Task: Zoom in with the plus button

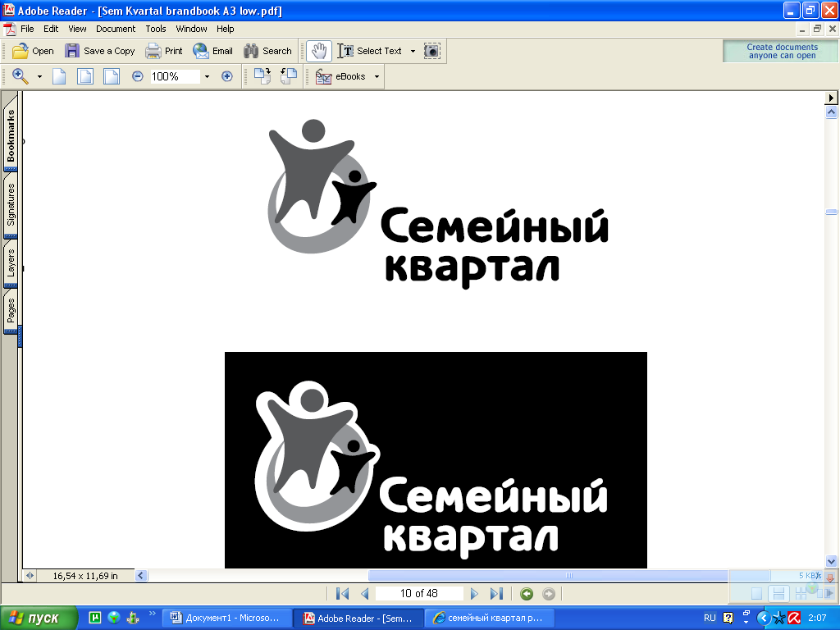Action: (x=227, y=76)
